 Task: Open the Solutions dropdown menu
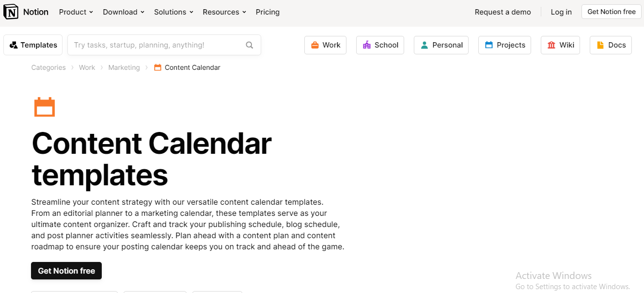(173, 12)
